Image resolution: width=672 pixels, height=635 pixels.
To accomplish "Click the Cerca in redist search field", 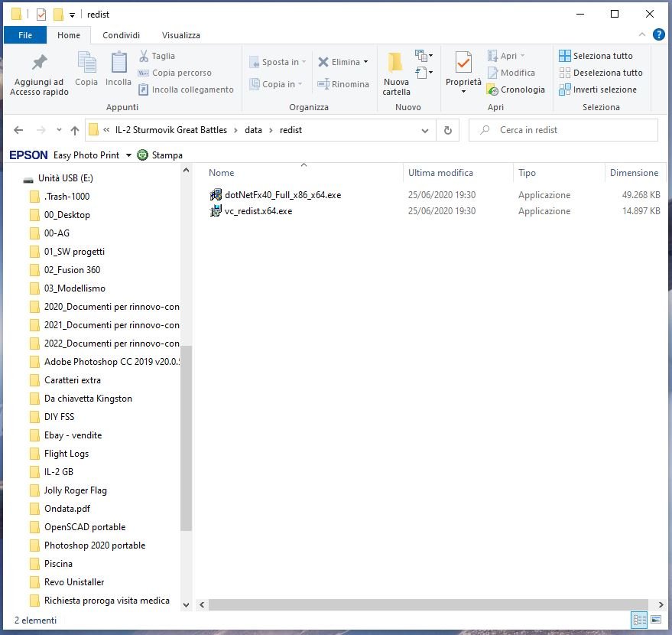I will pos(563,130).
